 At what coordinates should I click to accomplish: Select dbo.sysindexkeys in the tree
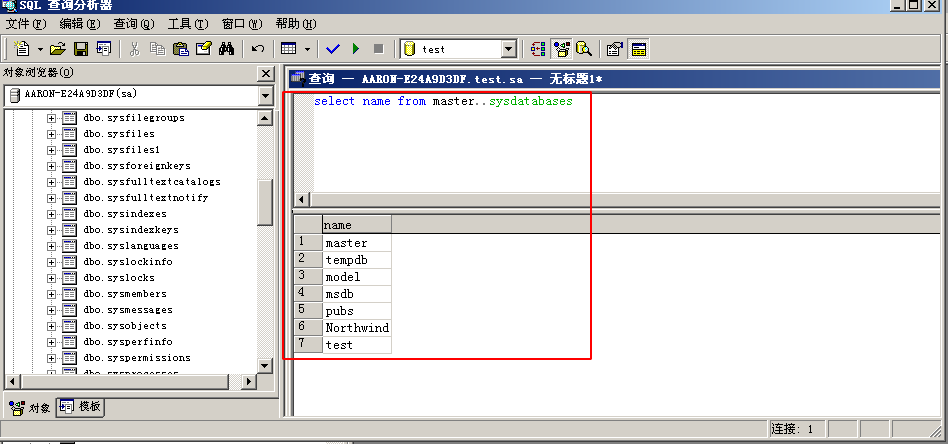click(131, 230)
